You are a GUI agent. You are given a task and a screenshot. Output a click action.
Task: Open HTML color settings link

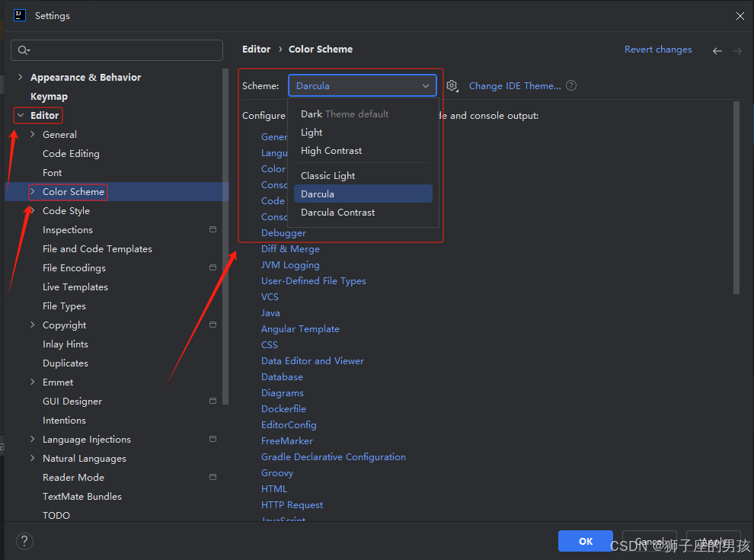coord(274,489)
